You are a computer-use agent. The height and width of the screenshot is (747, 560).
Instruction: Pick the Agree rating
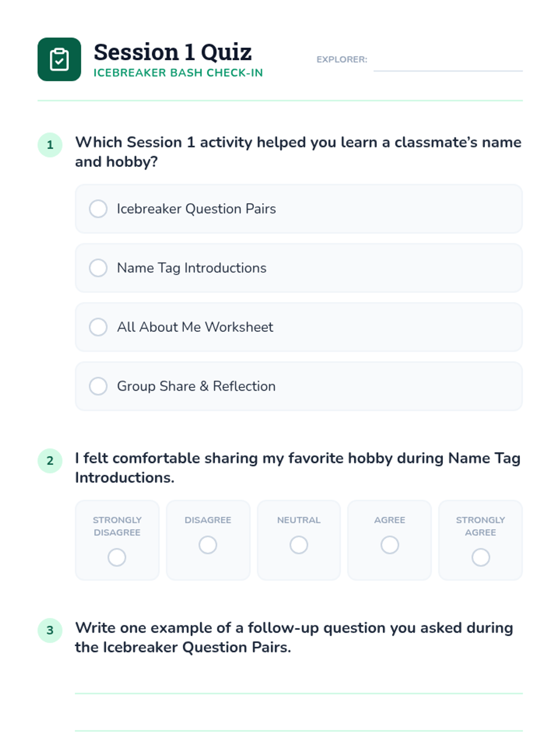(x=390, y=545)
